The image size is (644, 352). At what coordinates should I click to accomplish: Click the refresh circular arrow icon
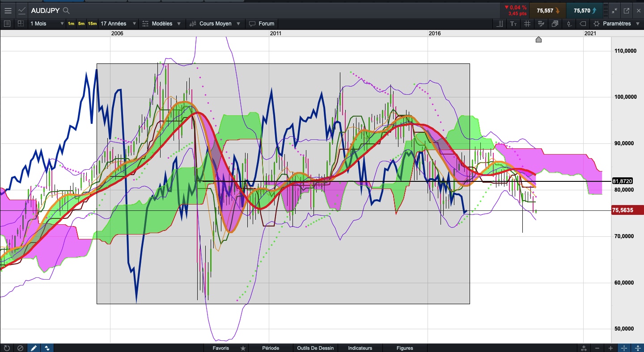(7, 348)
